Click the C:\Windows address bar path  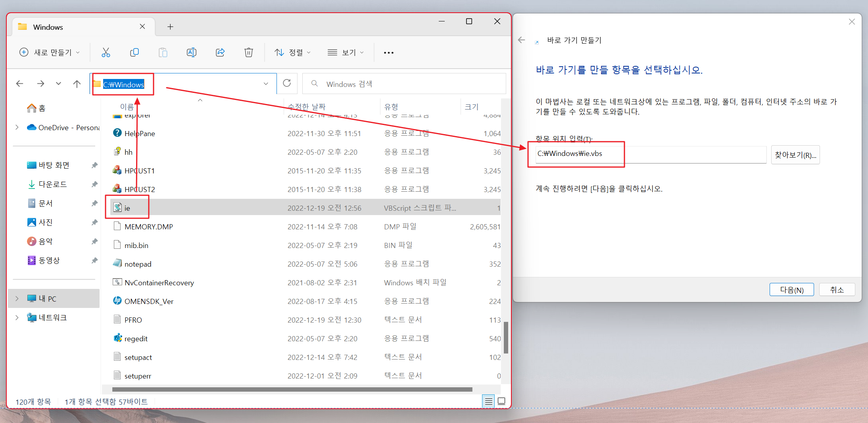(124, 85)
